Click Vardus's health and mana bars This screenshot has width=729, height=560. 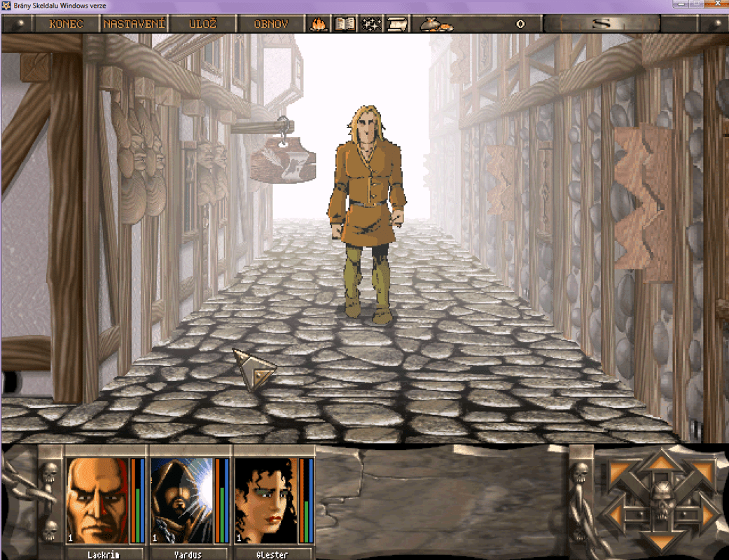pyautogui.click(x=222, y=500)
